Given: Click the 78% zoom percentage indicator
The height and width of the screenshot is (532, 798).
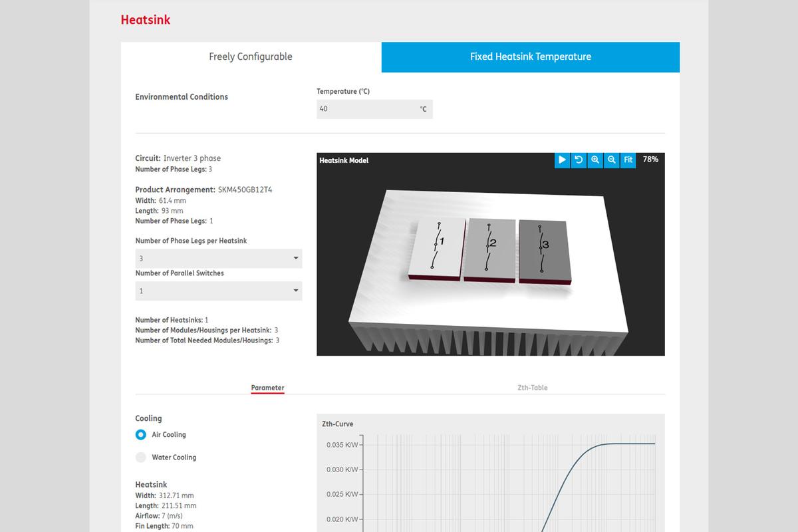Looking at the screenshot, I should coord(650,160).
